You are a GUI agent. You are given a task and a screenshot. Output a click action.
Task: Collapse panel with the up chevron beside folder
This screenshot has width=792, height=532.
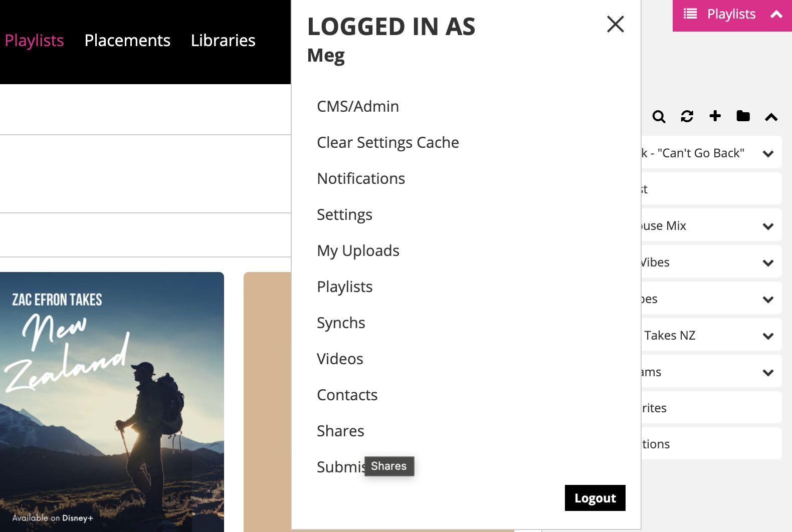coord(771,117)
